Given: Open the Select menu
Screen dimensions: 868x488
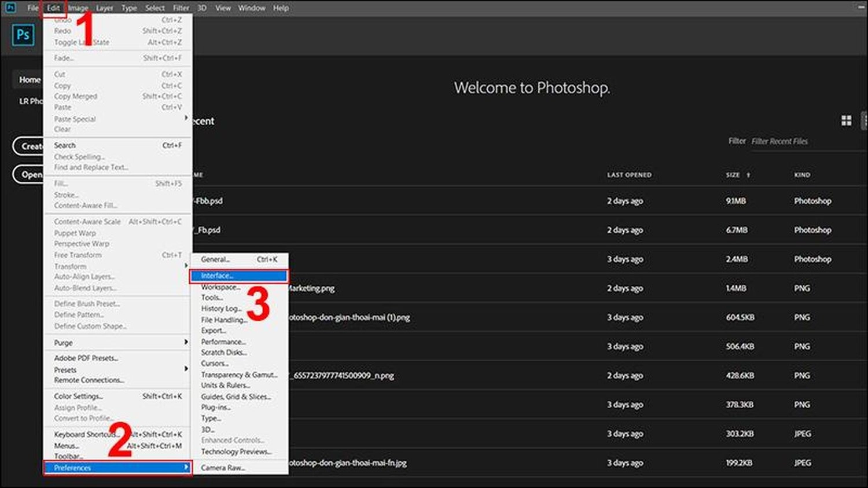Looking at the screenshot, I should tap(155, 8).
